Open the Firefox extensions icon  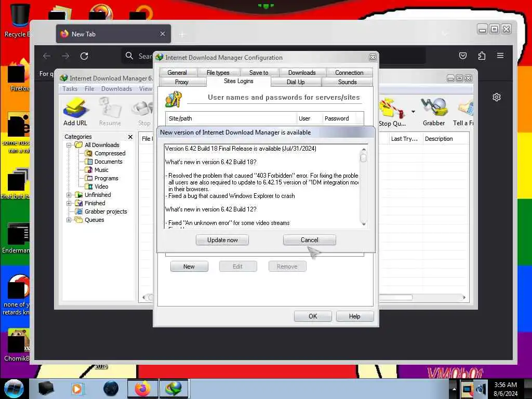pos(482,56)
